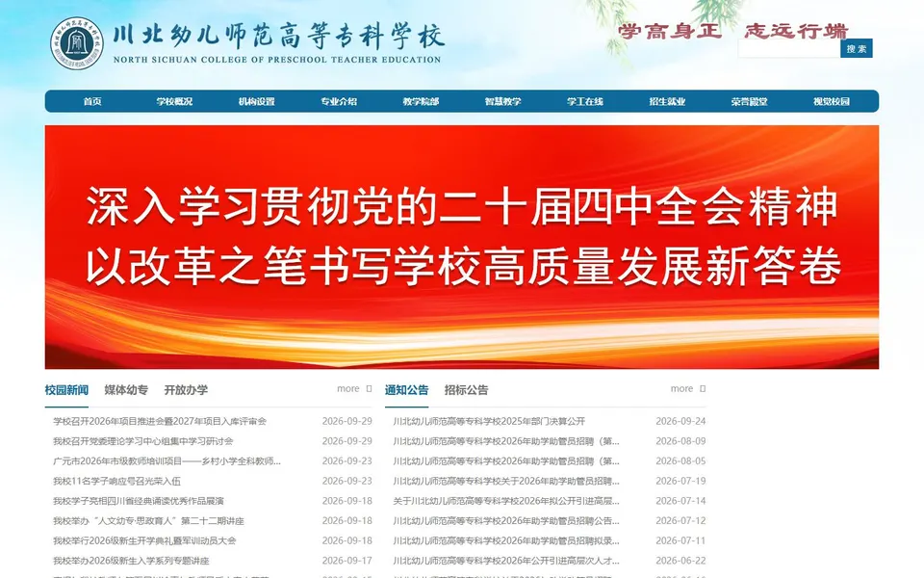Click 'NORTH SICHUAN COLLEGE OF PRESCHOOL TEACHER EDUCATION' text
Image resolution: width=924 pixels, height=578 pixels.
point(277,60)
